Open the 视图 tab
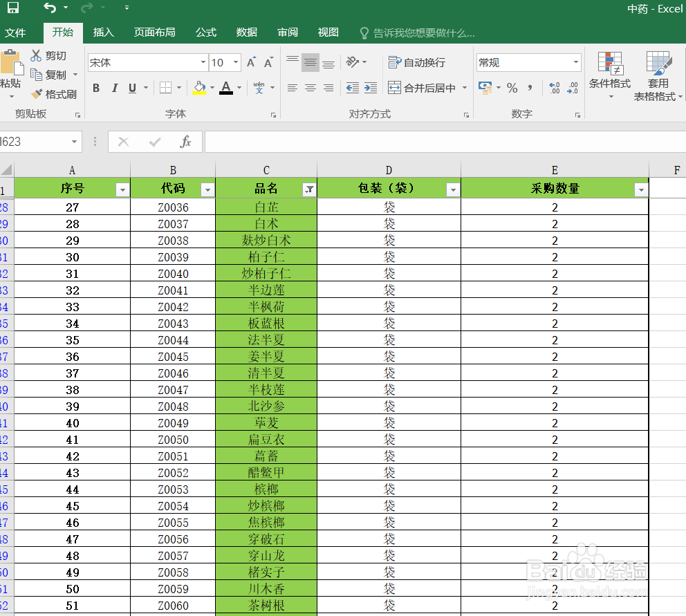The width and height of the screenshot is (686, 616). click(328, 32)
